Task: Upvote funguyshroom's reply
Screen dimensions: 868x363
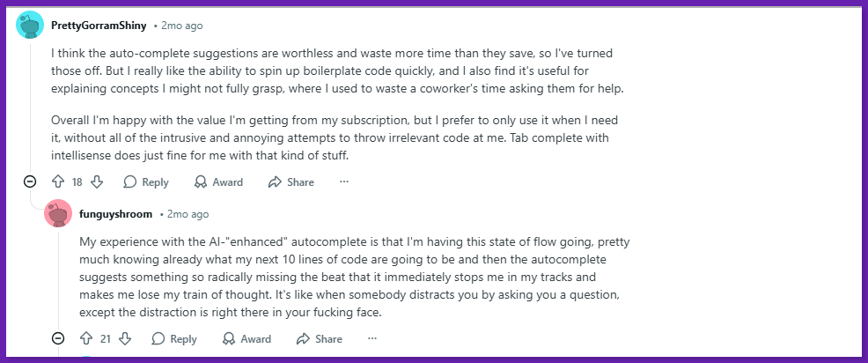Action: tap(86, 338)
